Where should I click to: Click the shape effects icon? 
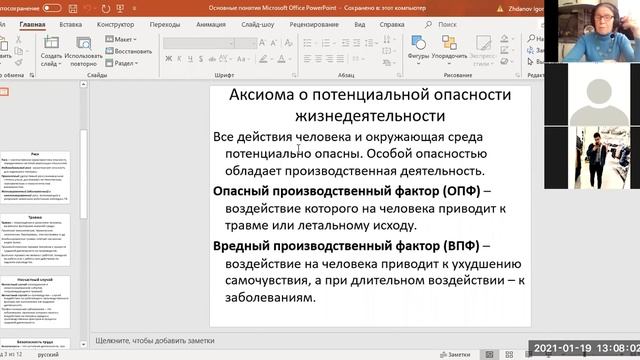pos(504,62)
